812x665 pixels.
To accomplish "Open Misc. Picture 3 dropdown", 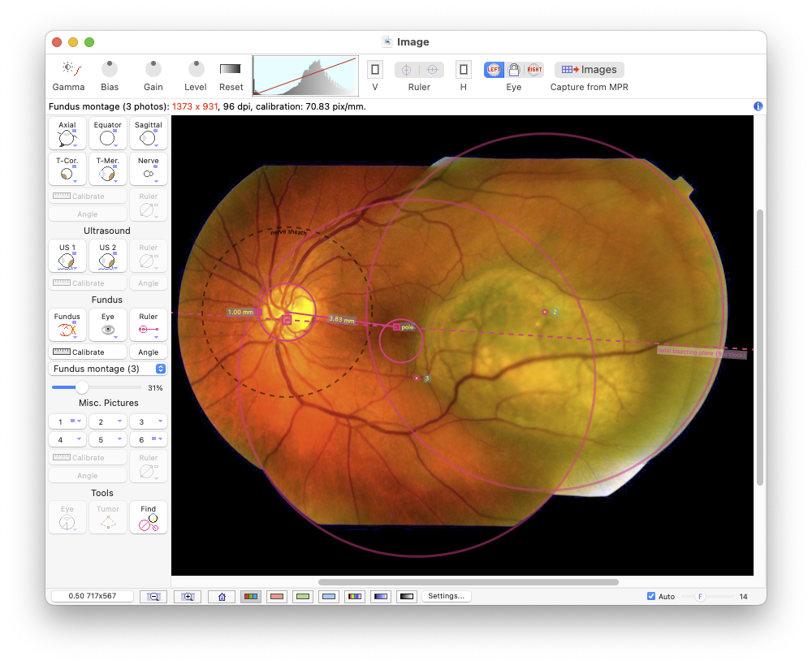I will pos(148,421).
